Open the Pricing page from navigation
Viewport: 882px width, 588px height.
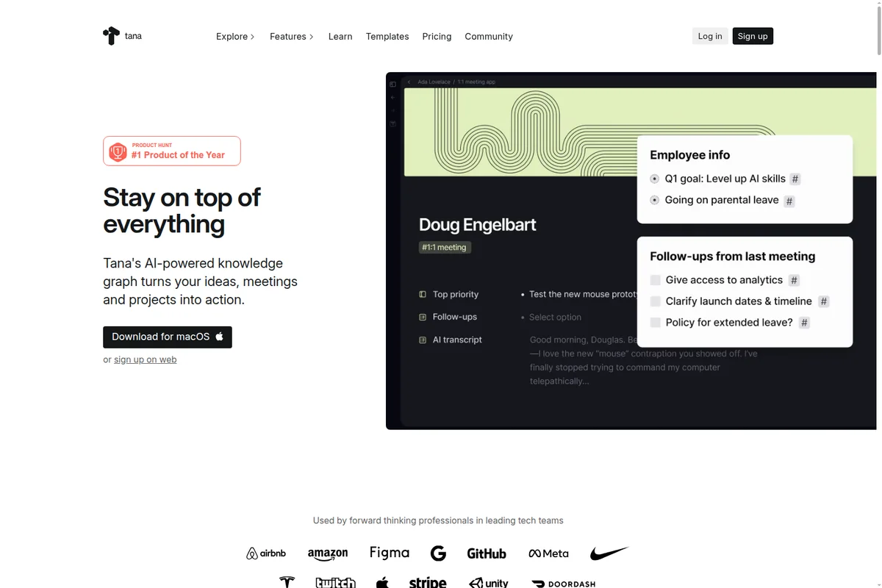437,37
